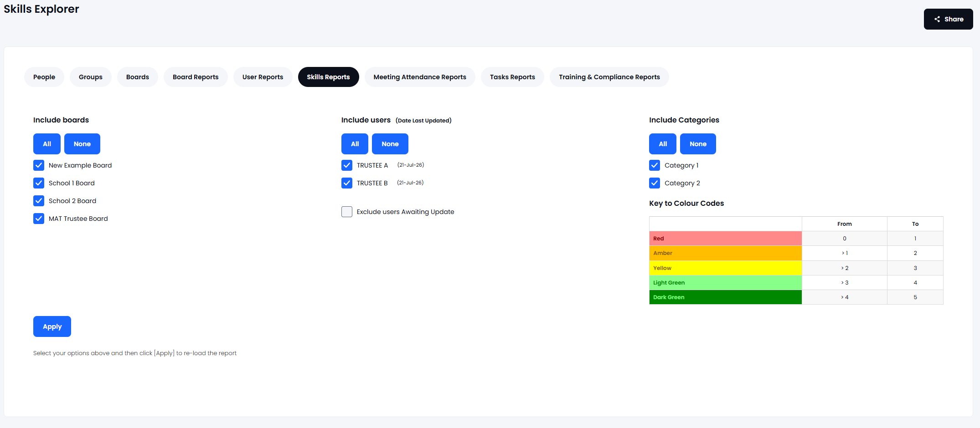Image resolution: width=980 pixels, height=428 pixels.
Task: Toggle TRUSTEE B checkbox
Action: pos(347,183)
